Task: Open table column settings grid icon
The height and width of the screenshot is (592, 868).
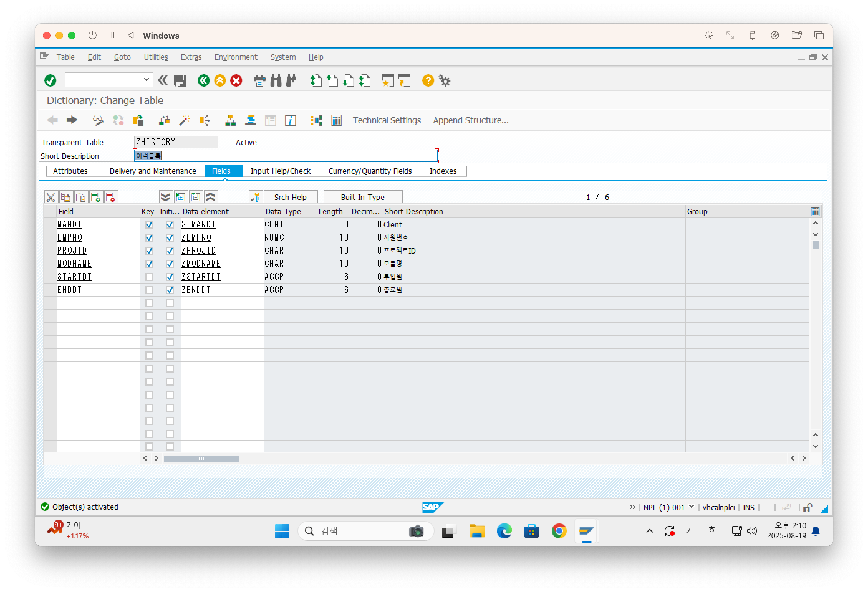Action: pos(815,212)
